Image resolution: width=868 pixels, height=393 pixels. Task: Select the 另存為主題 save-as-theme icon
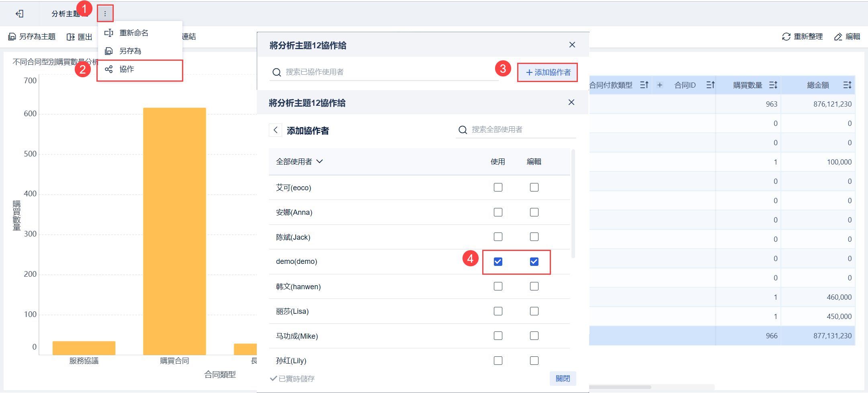click(x=12, y=37)
